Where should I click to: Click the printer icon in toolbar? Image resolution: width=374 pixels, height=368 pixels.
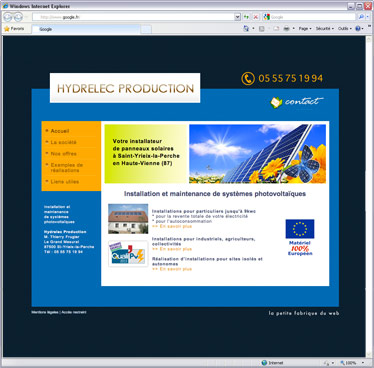[x=286, y=29]
